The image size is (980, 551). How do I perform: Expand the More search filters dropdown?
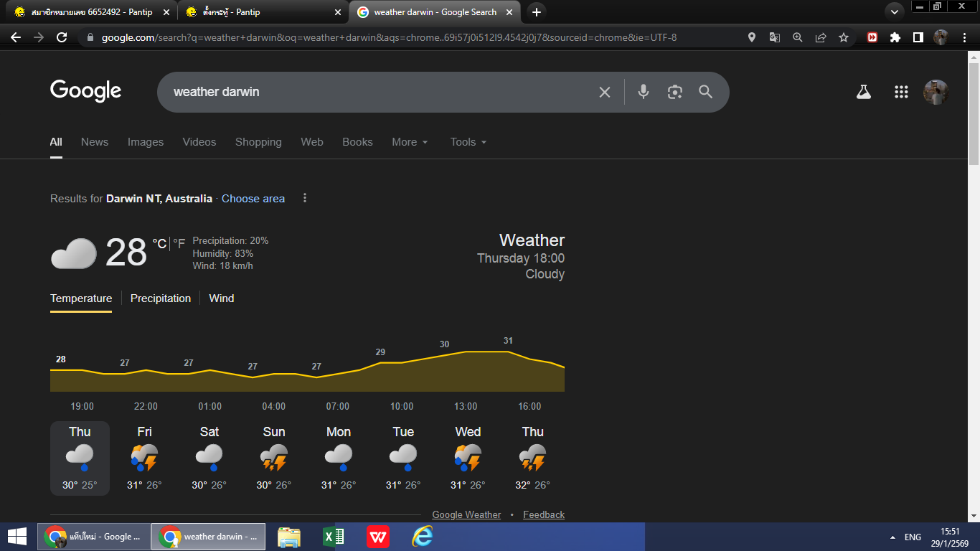tap(410, 142)
